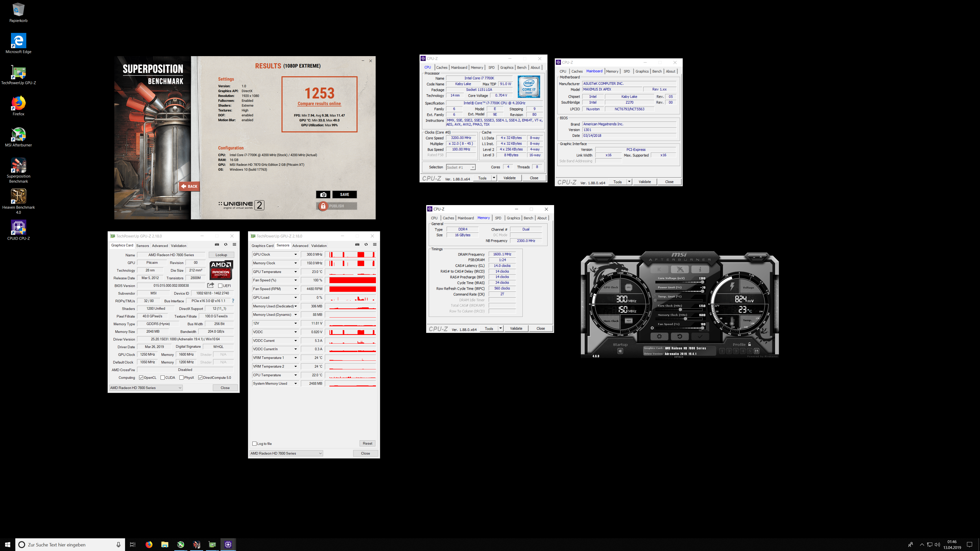The height and width of the screenshot is (551, 980).
Task: Open Kombustor via the K button in Afterburner
Action: [660, 270]
